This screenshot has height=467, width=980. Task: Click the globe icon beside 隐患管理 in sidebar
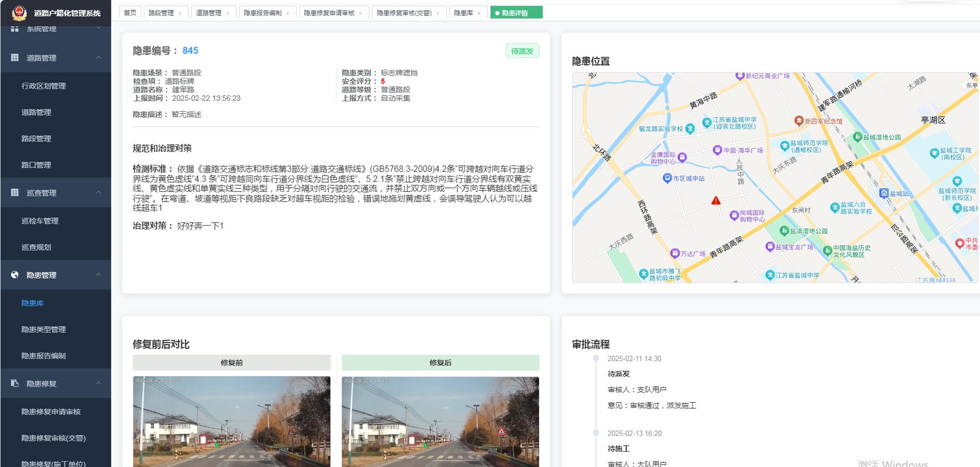tap(15, 275)
